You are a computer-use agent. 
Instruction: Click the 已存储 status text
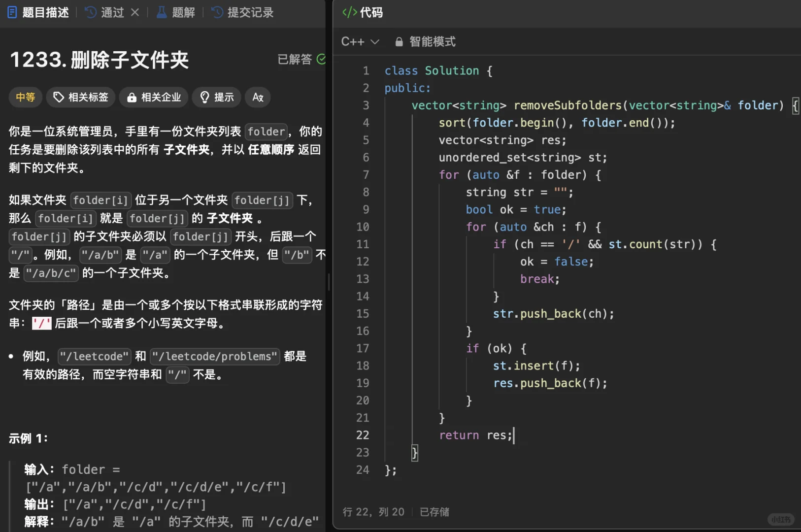coord(434,512)
